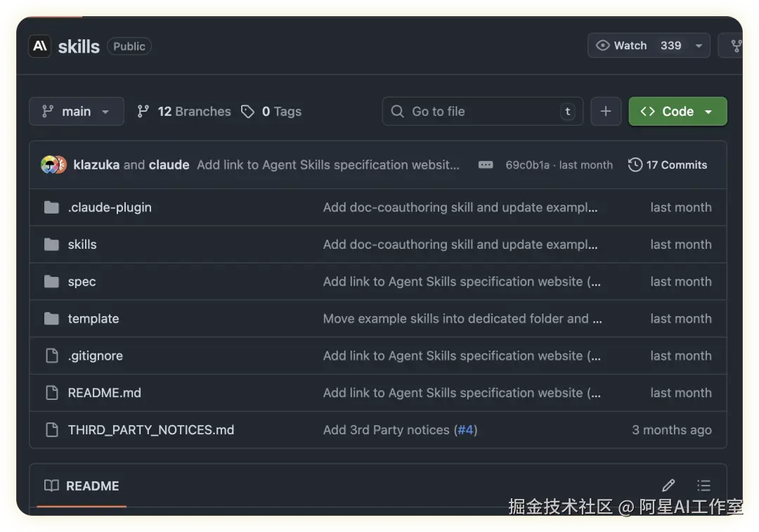Open README outline list icon

pos(703,485)
